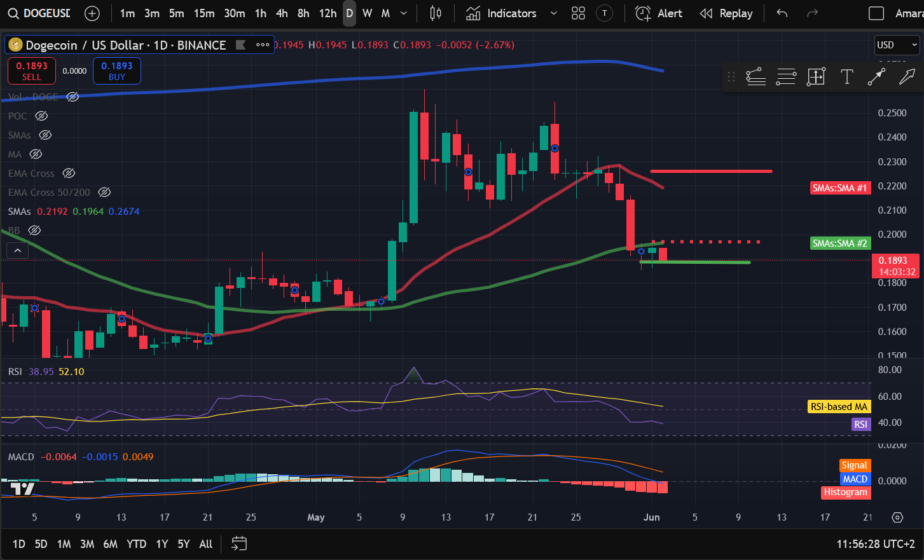Select the Text T drawing tool

point(846,77)
